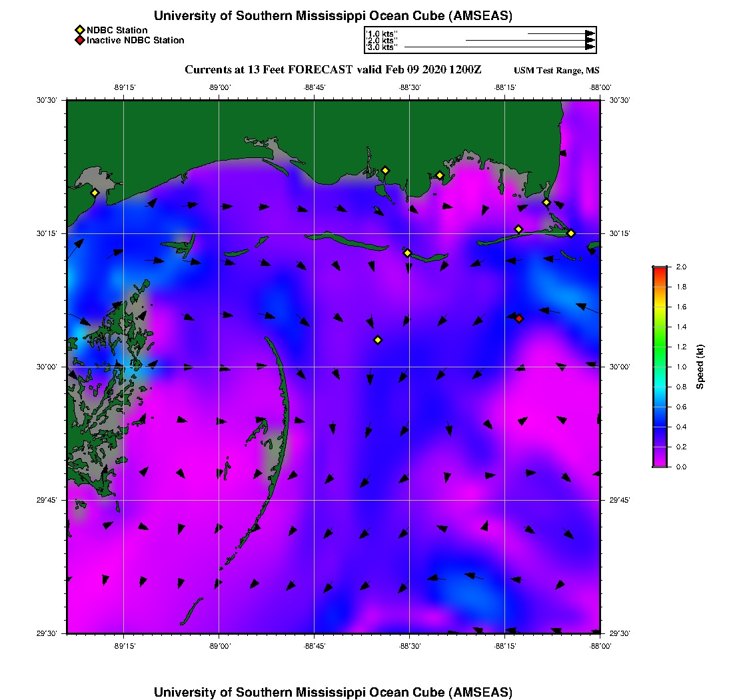Click the magenta bottom of the speed color bar

tap(660, 463)
